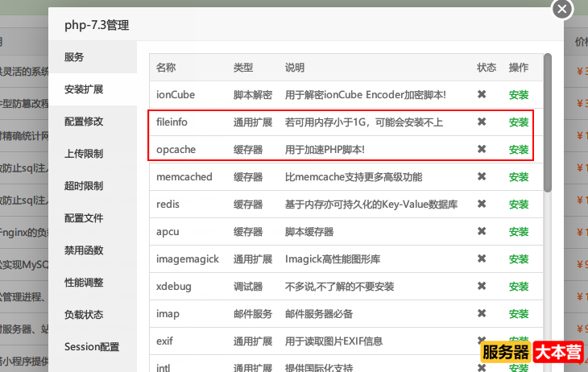Select the imap name cell
Viewport: 588px width, 372px height.
click(168, 314)
